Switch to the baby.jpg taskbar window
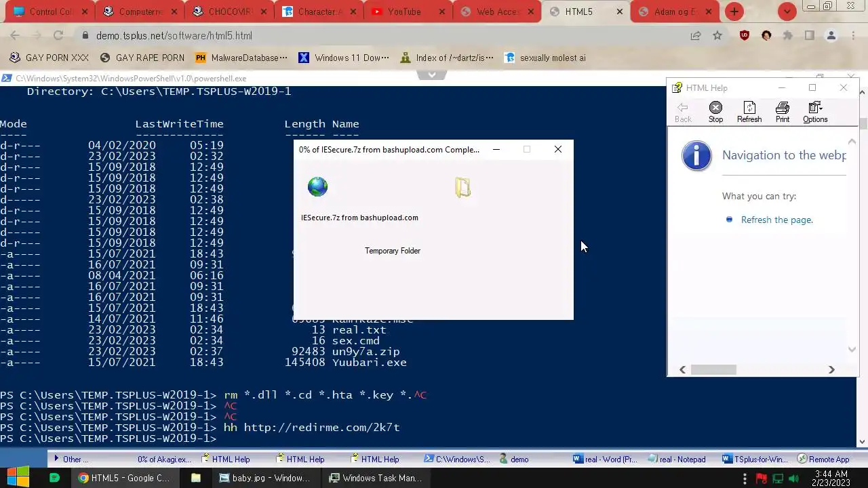 264,478
